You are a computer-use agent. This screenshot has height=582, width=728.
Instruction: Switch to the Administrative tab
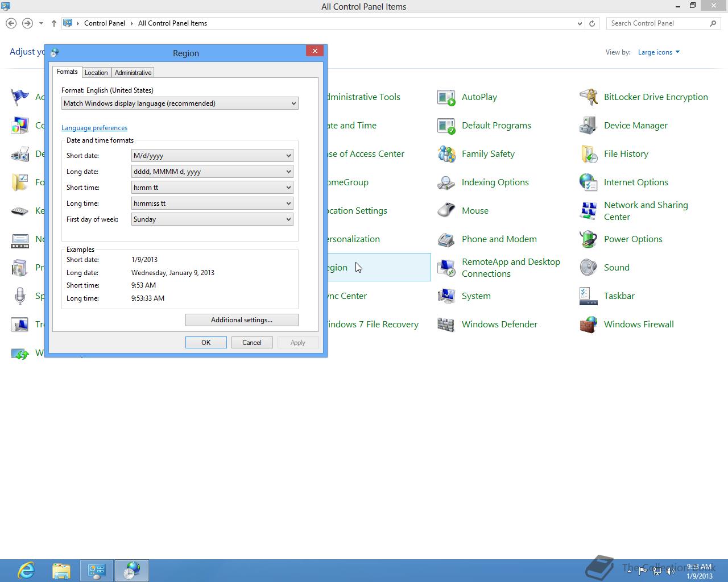coord(133,73)
